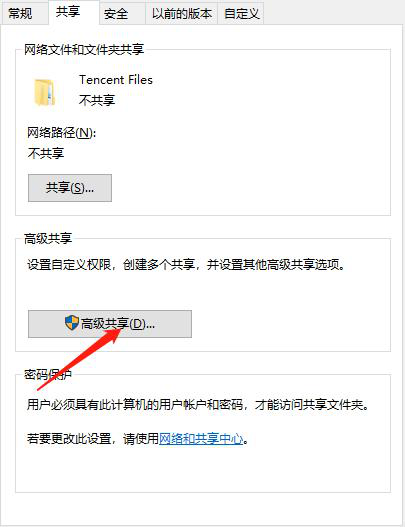This screenshot has width=405, height=527.
Task: Open the 自定义 tab
Action: pyautogui.click(x=241, y=13)
